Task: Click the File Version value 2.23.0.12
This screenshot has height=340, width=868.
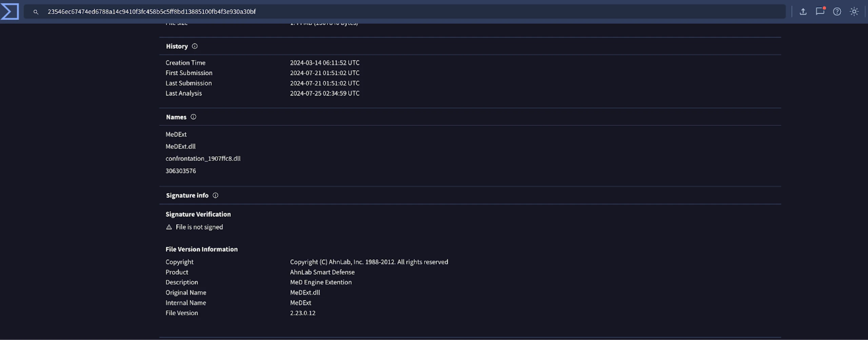Action: (x=302, y=313)
